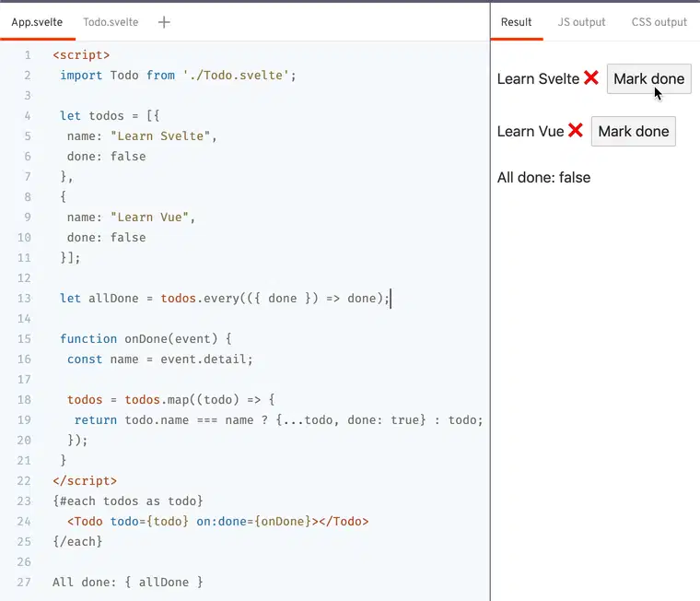Click the red X beside Learn Svelte
Screen dimensions: 700x601
point(591,78)
